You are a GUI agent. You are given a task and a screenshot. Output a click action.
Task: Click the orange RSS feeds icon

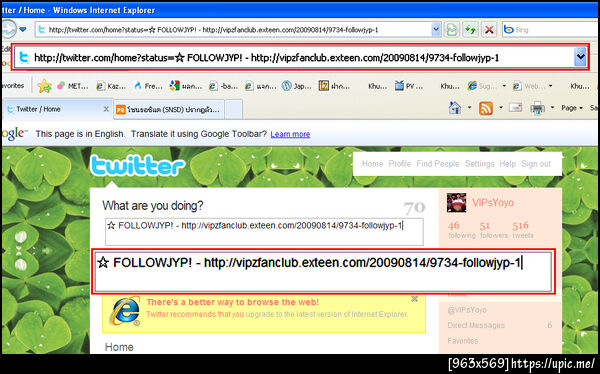point(486,108)
